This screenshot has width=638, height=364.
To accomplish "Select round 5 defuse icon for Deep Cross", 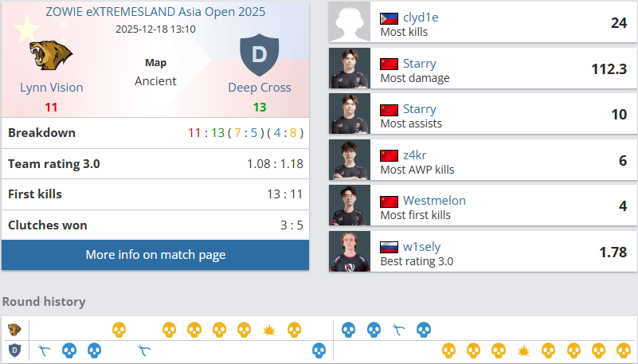I will [x=144, y=350].
